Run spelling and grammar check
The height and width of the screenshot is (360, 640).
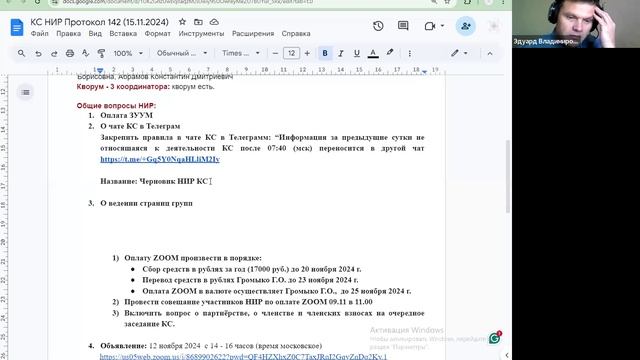(x=85, y=53)
